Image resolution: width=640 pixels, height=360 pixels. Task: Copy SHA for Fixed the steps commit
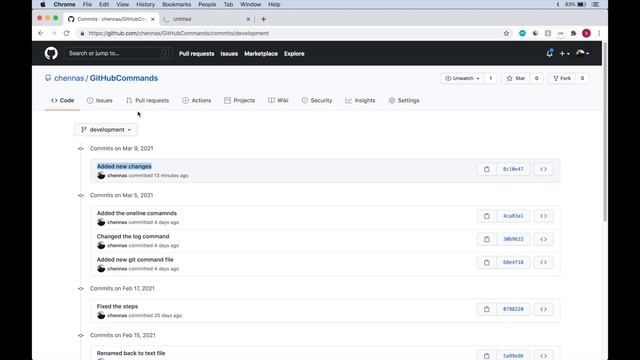point(487,309)
